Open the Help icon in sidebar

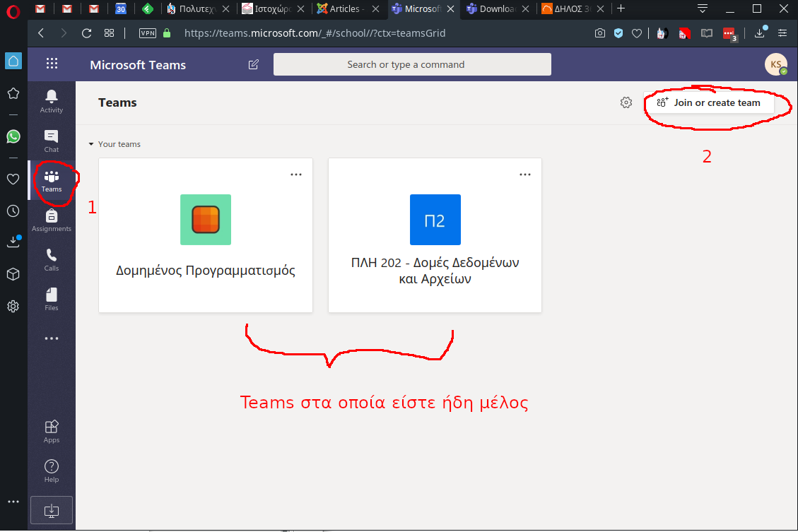click(52, 470)
